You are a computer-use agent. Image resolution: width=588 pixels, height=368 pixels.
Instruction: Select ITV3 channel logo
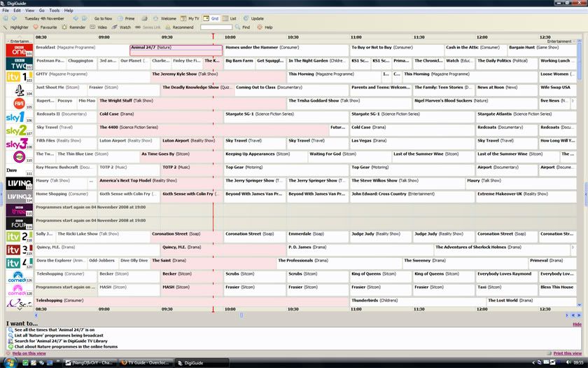20,250
